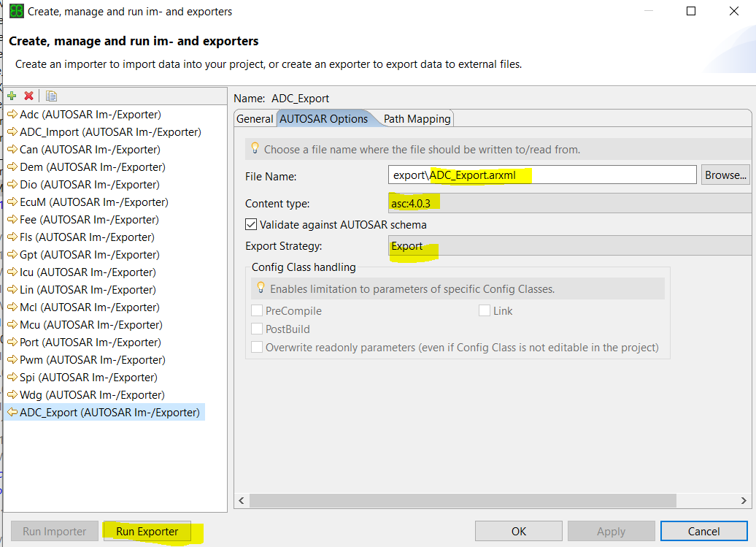The width and height of the screenshot is (756, 547).
Task: Add a new im-/exporter with green plus
Action: click(x=12, y=96)
